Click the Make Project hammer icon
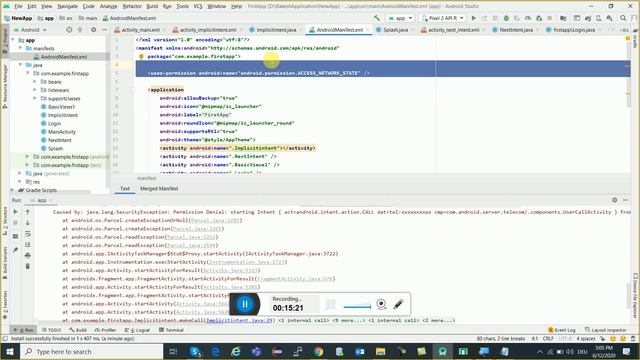Screen dimensions: 640x360 coord(376,18)
